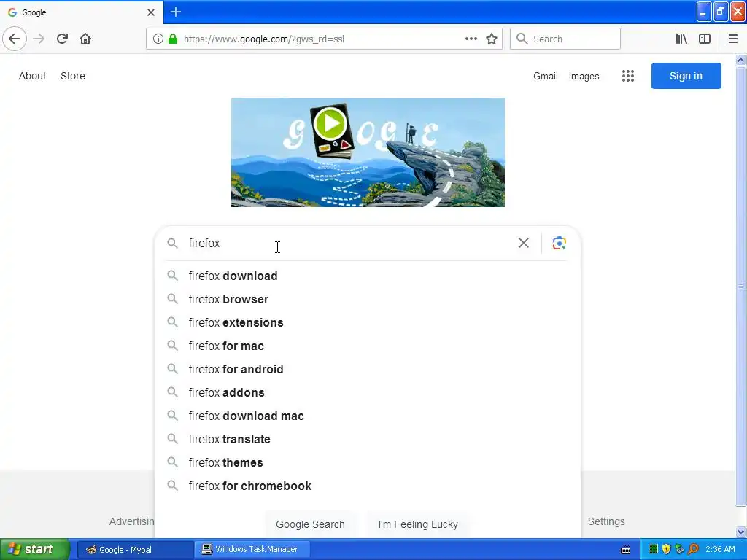This screenshot has height=560, width=747.
Task: Open the browser hamburger menu
Action: pyautogui.click(x=733, y=39)
